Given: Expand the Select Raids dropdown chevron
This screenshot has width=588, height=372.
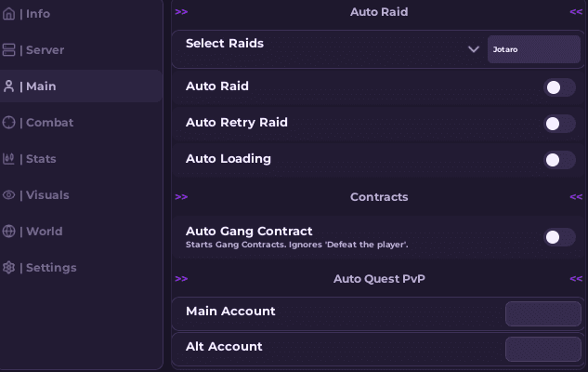Looking at the screenshot, I should (x=473, y=49).
